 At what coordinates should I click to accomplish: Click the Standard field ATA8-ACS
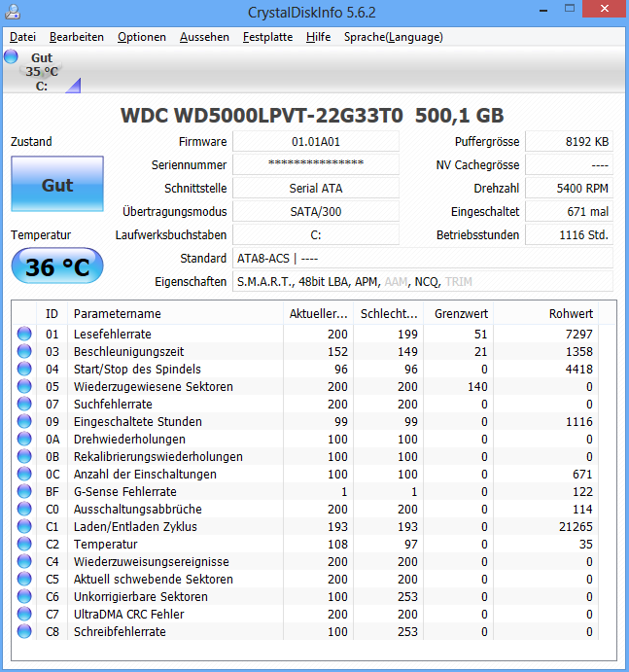click(423, 259)
